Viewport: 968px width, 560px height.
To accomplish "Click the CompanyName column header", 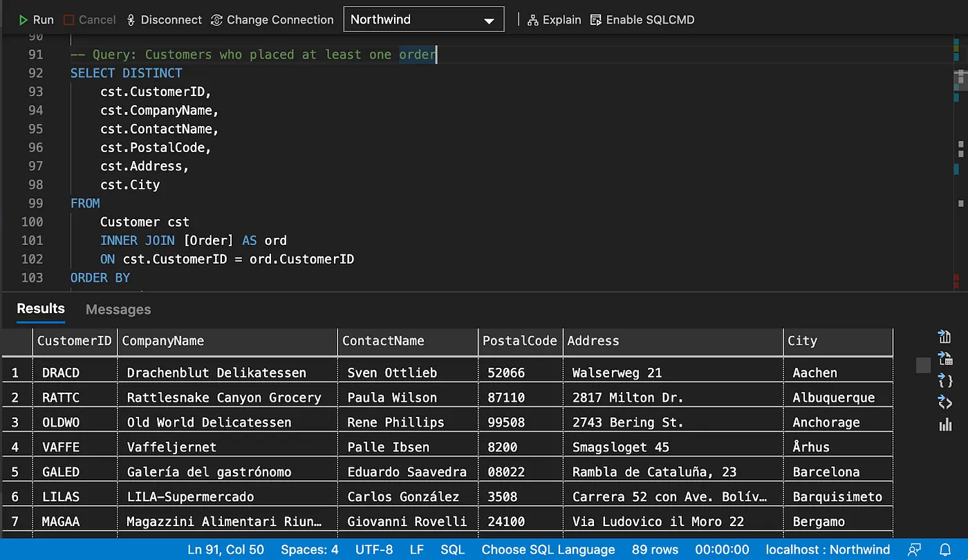I will point(227,341).
